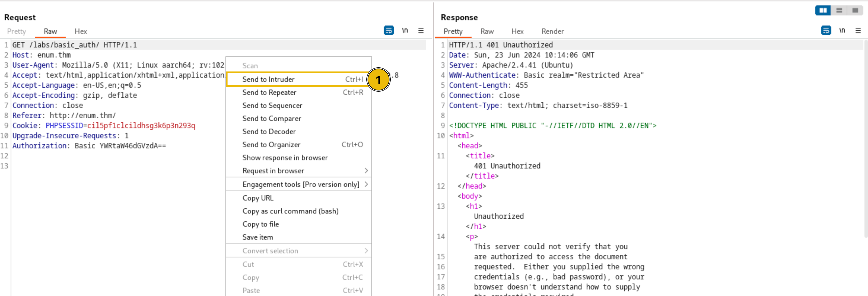This screenshot has width=868, height=296.
Task: Click the PHPSESSID cookie value
Action: [x=141, y=125]
